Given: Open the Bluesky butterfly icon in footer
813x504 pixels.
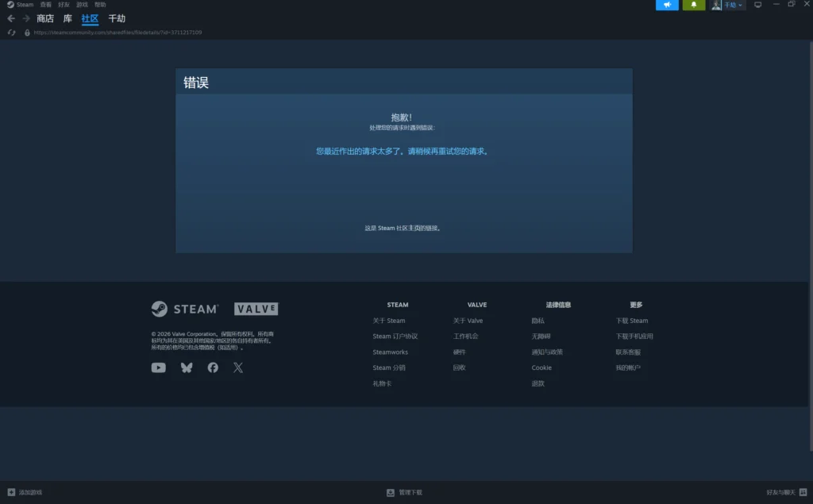Looking at the screenshot, I should point(187,367).
